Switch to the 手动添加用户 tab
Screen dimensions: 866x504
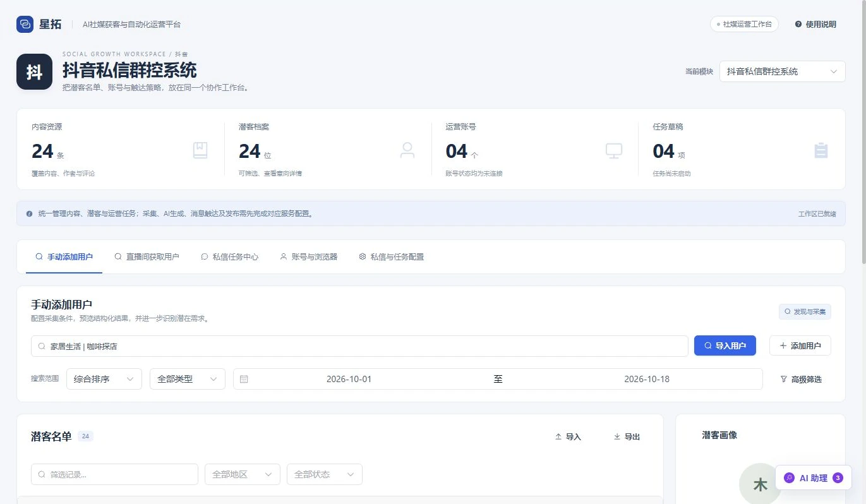click(x=64, y=256)
